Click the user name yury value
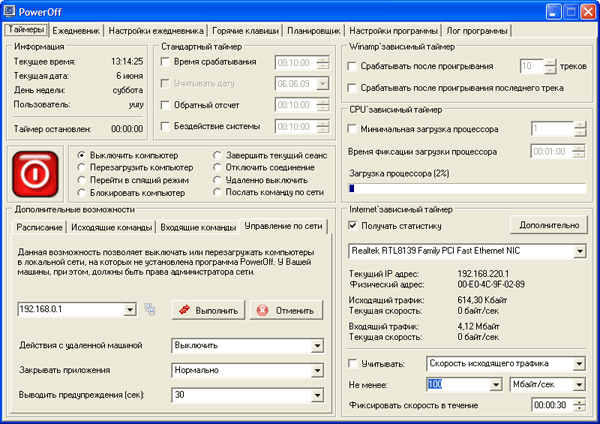Image resolution: width=600 pixels, height=424 pixels. 136,104
